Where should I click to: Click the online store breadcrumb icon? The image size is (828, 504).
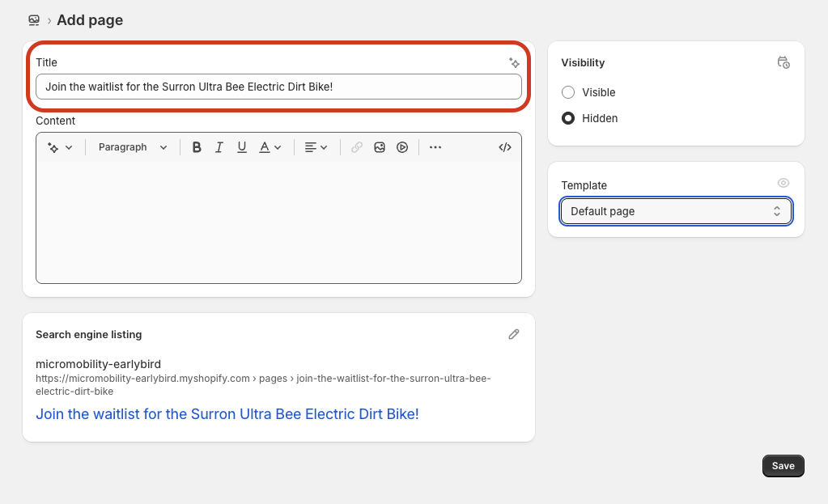point(34,20)
